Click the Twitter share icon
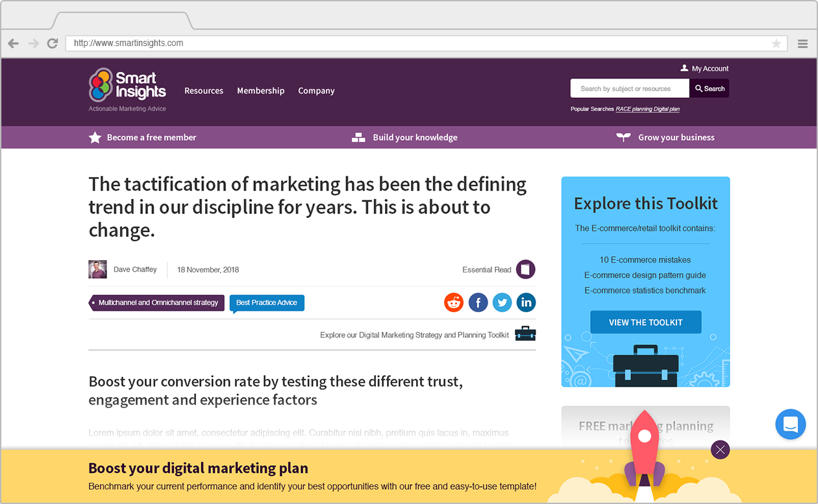The height and width of the screenshot is (504, 818). pos(502,302)
